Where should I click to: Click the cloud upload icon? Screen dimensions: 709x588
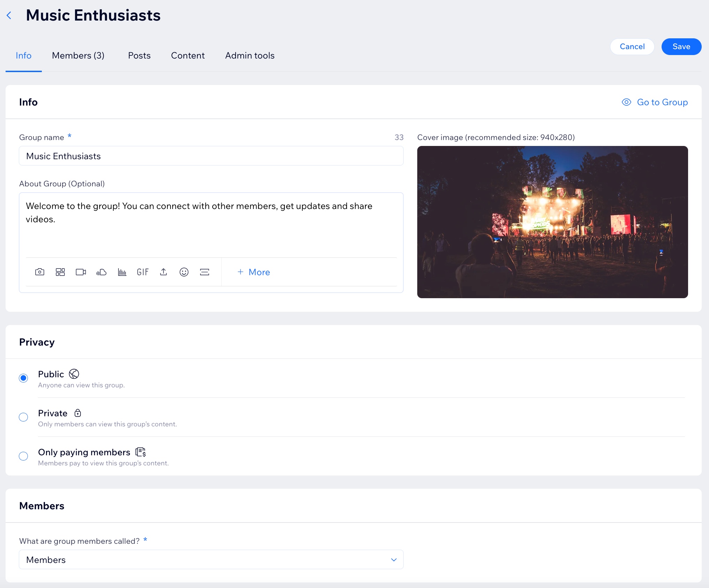point(101,272)
